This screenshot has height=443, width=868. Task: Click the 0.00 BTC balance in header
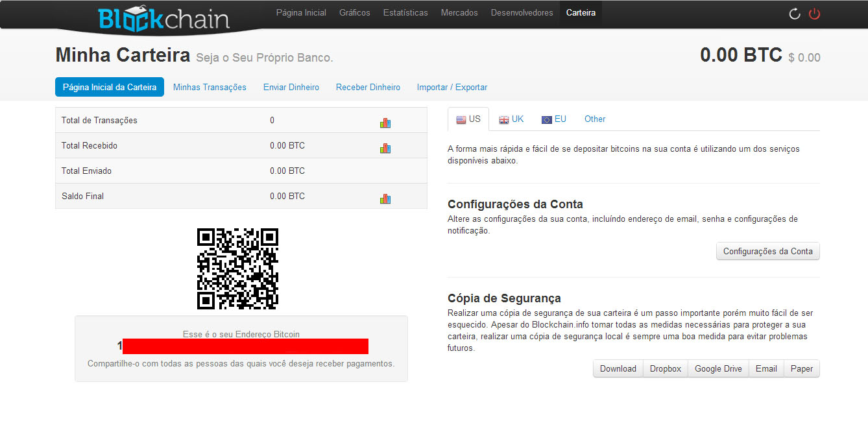tap(741, 55)
